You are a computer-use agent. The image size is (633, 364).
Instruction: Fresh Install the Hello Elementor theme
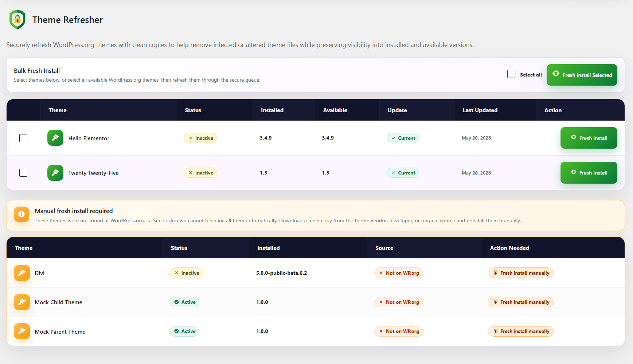pos(589,138)
